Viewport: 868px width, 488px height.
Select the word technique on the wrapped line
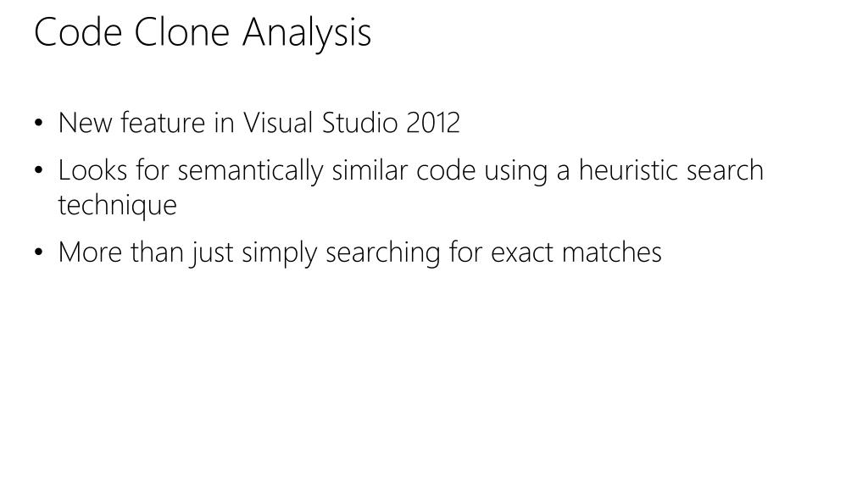117,205
